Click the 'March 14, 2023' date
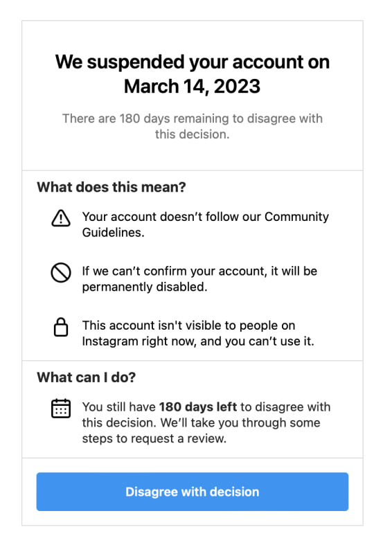 [193, 86]
